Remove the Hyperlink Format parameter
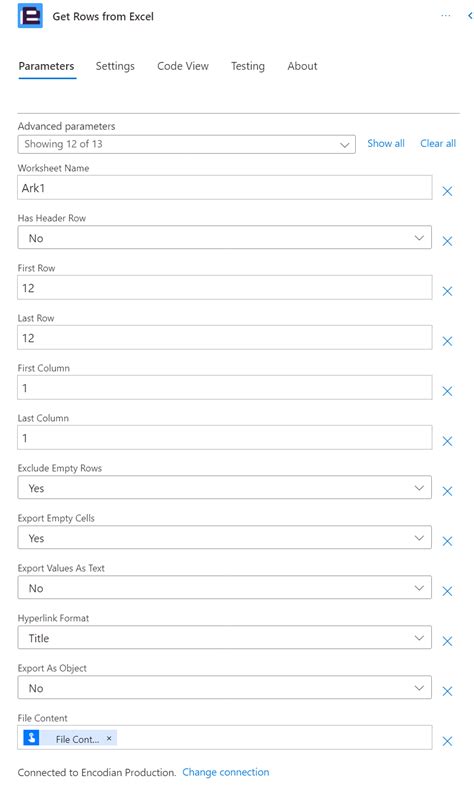Viewport: 474px width, 786px height. (447, 641)
